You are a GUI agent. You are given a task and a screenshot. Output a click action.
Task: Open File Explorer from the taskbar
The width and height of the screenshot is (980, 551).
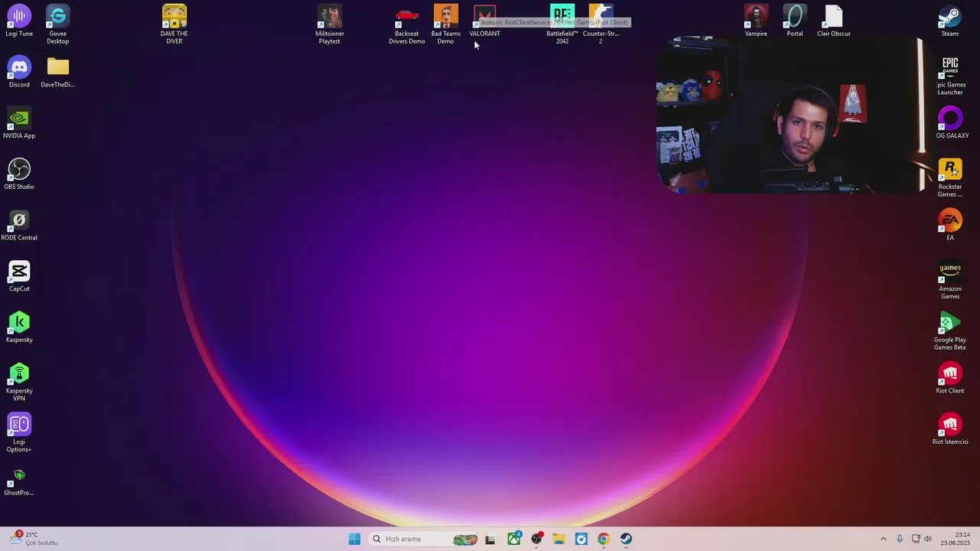point(559,539)
